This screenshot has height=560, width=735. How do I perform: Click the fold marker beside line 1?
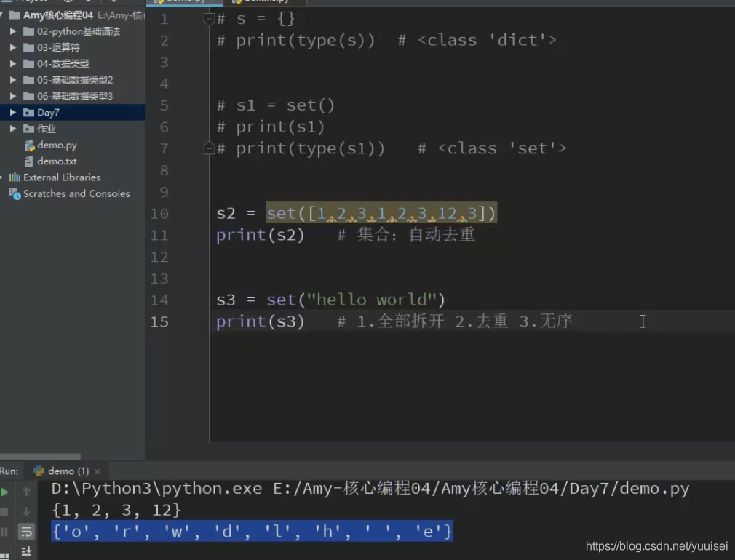(x=209, y=19)
